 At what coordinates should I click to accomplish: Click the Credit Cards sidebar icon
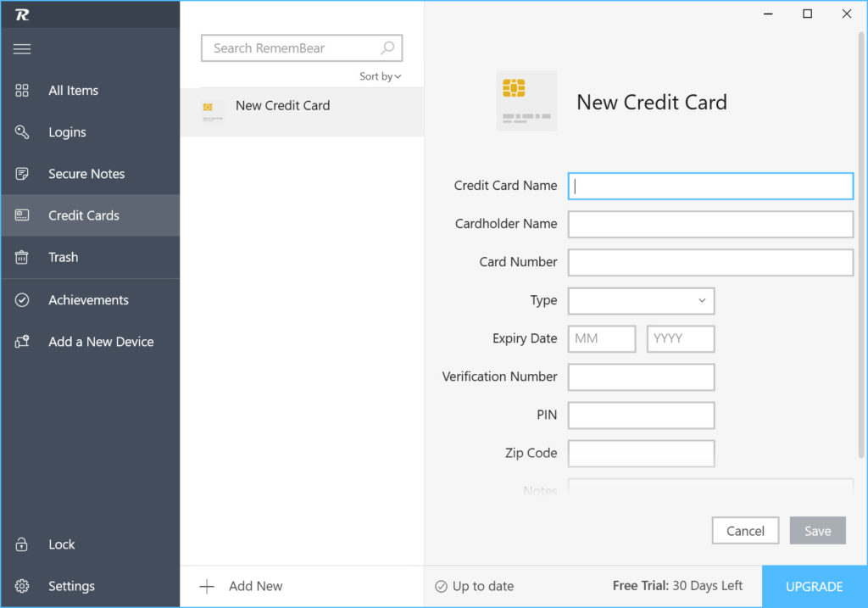pyautogui.click(x=22, y=215)
